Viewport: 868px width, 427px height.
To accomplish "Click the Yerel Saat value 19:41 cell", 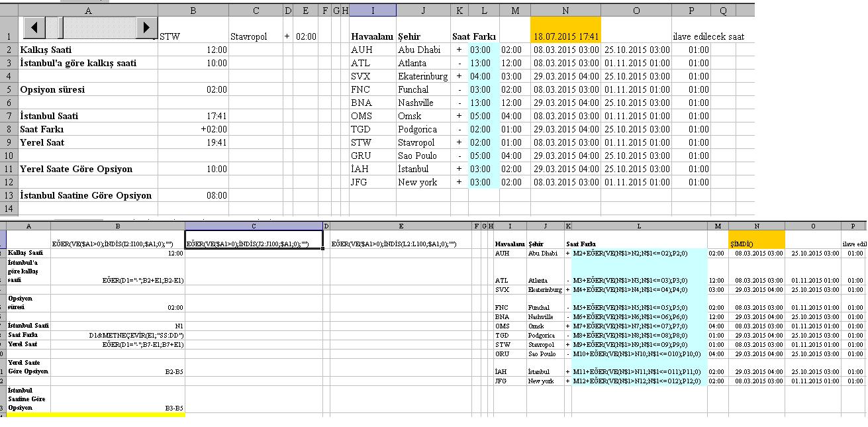I will point(193,142).
